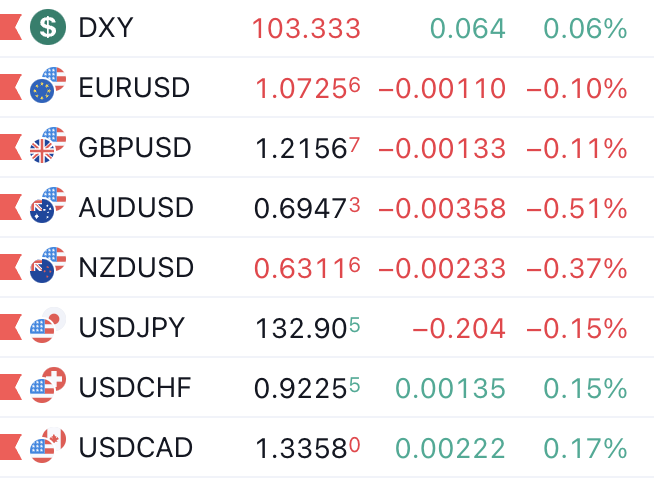The height and width of the screenshot is (478, 654).
Task: Click the NZDUSD percent change −0.37%
Action: [576, 269]
